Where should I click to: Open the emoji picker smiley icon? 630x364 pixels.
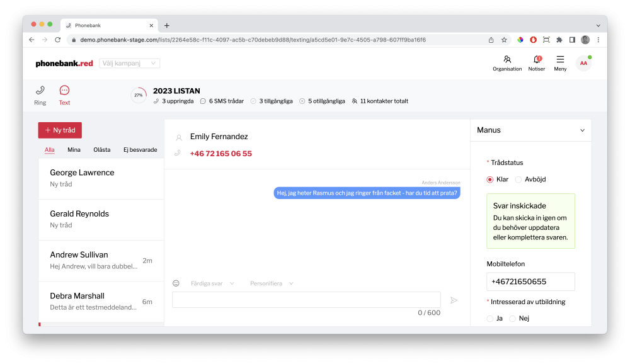point(176,283)
